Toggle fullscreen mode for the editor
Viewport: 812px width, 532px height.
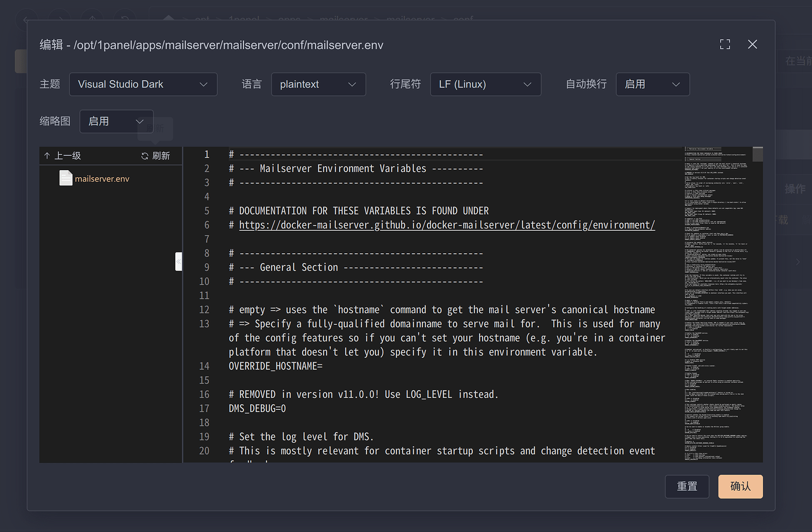tap(725, 44)
